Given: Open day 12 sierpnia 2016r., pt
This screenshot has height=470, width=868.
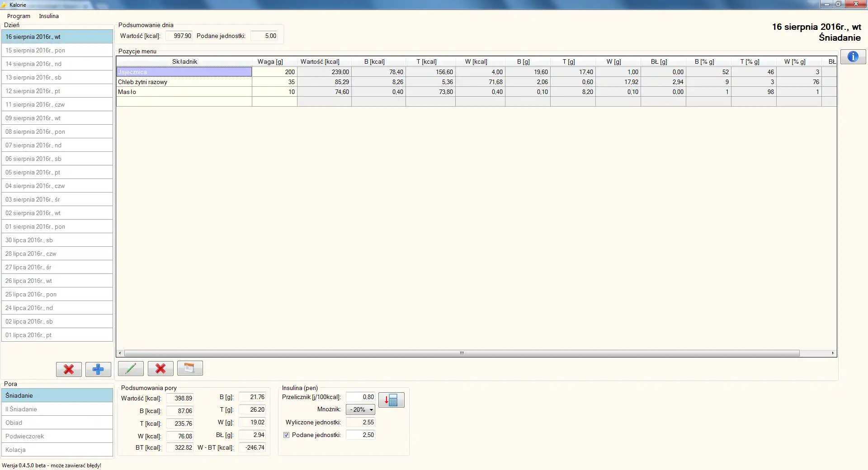Looking at the screenshot, I should [x=57, y=91].
